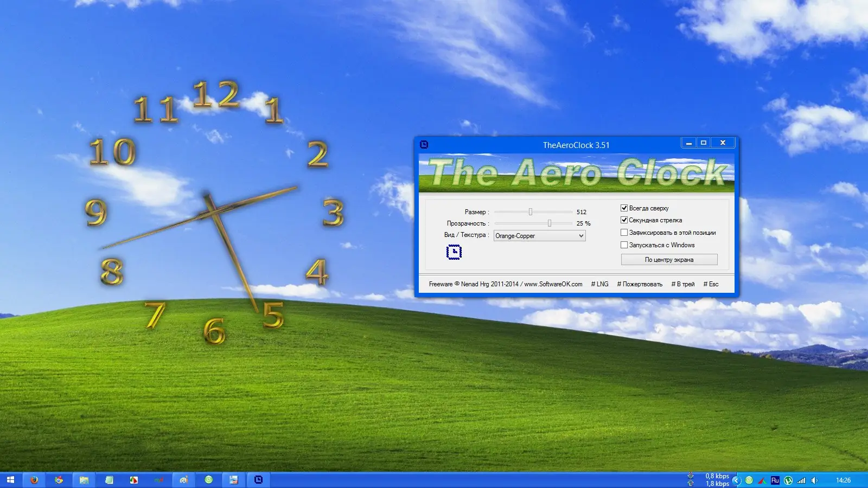This screenshot has height=488, width=868.
Task: Click the volume icon in the tray
Action: [x=814, y=480]
